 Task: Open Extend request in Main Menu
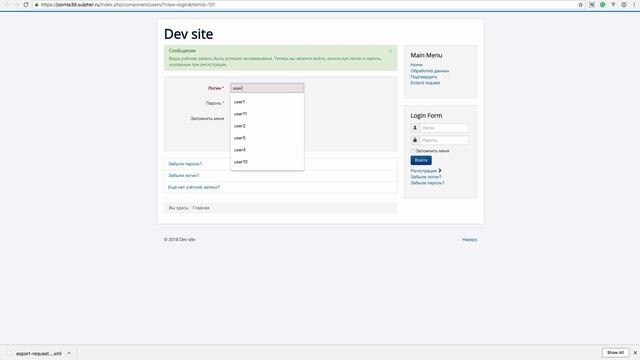[425, 83]
